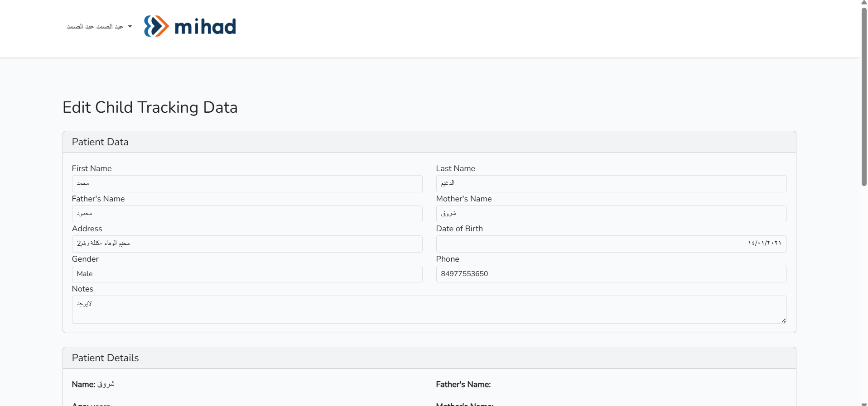
Task: Focus the First Name input field
Action: [x=247, y=183]
